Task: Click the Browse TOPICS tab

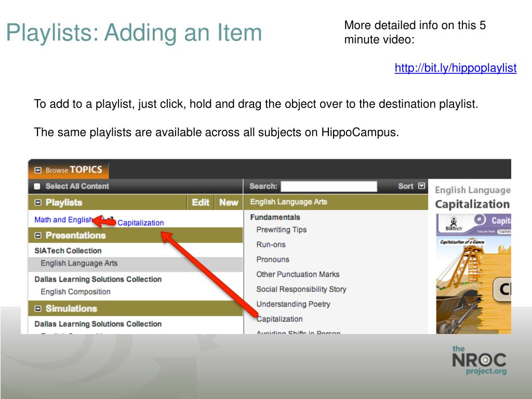Action: click(x=69, y=170)
